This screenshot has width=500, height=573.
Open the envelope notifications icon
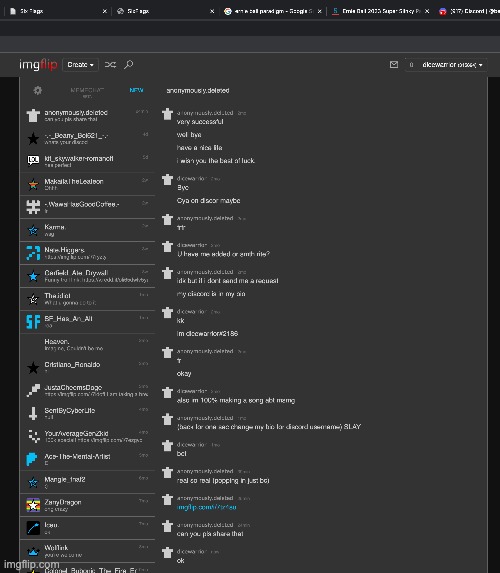(394, 65)
